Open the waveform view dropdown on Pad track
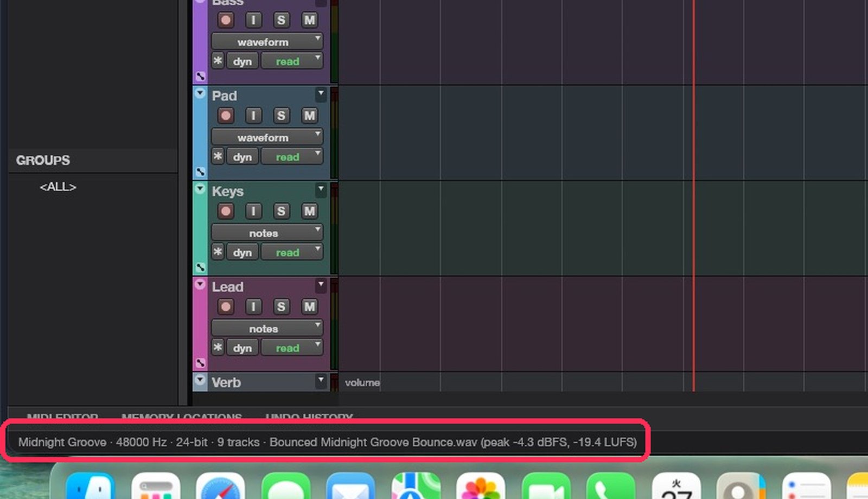 (267, 137)
